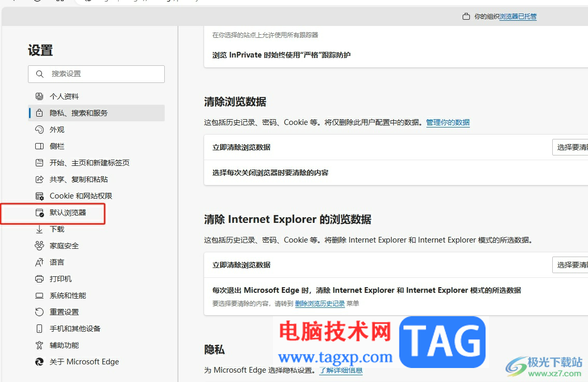
Task: Click the briefcase icon beside 你的组织
Action: (x=466, y=17)
